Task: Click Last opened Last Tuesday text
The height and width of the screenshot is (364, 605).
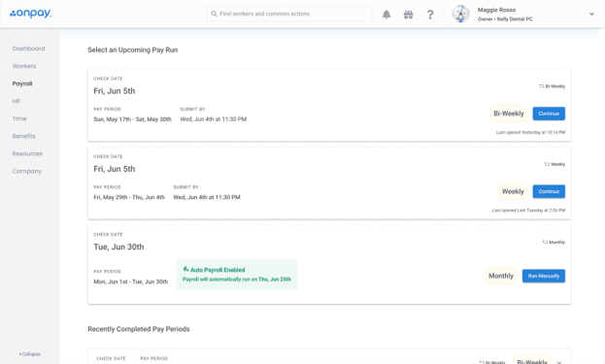Action: (x=528, y=210)
